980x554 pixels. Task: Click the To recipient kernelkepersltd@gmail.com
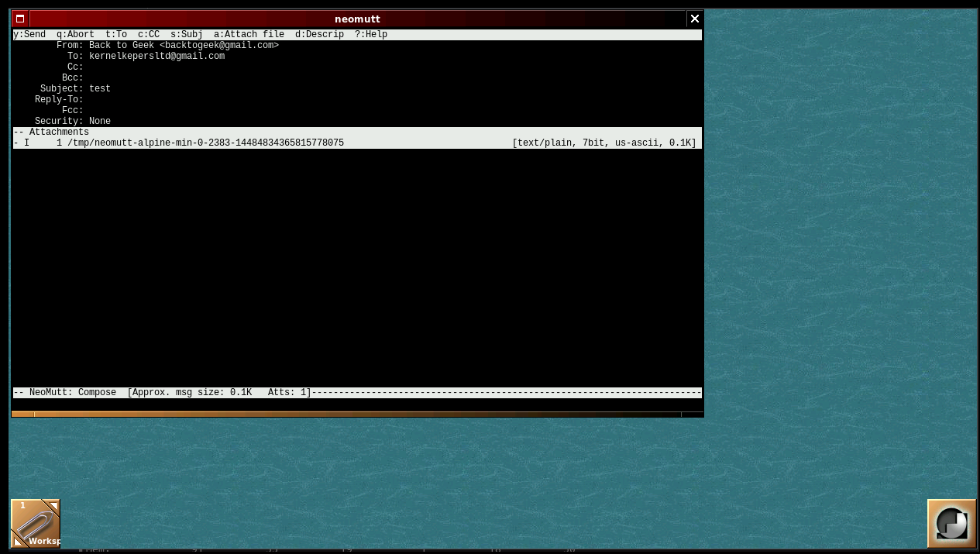point(156,57)
